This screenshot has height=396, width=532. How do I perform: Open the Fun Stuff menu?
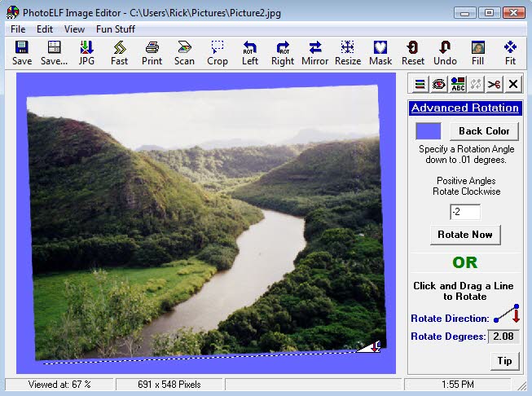point(116,29)
